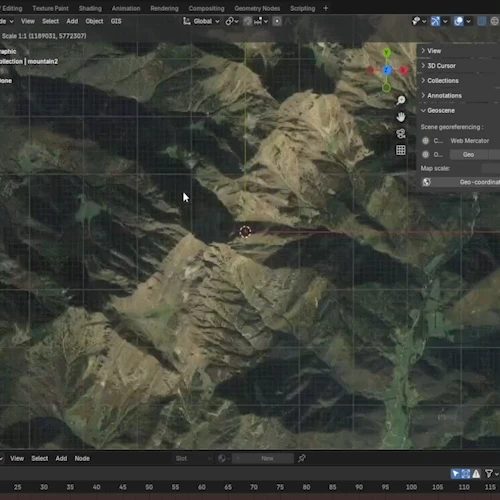Open the Texture Paint workspace tab
Viewport: 500px width, 500px height.
(51, 8)
